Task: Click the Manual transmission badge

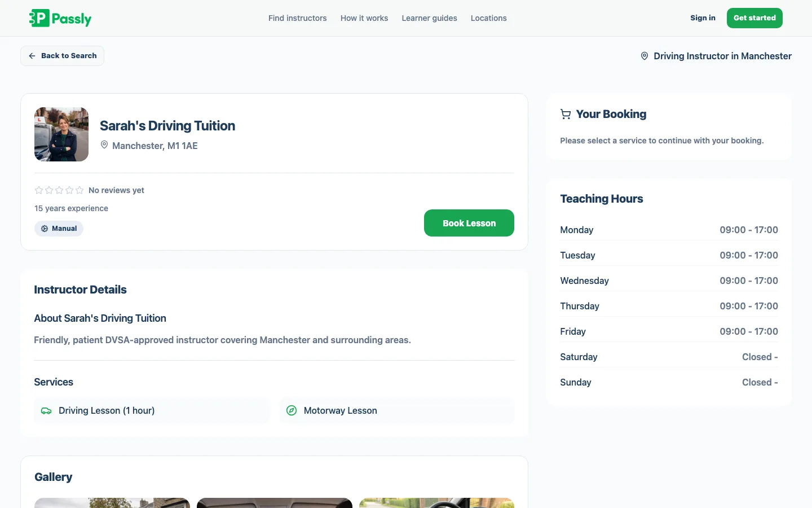Action: click(59, 229)
